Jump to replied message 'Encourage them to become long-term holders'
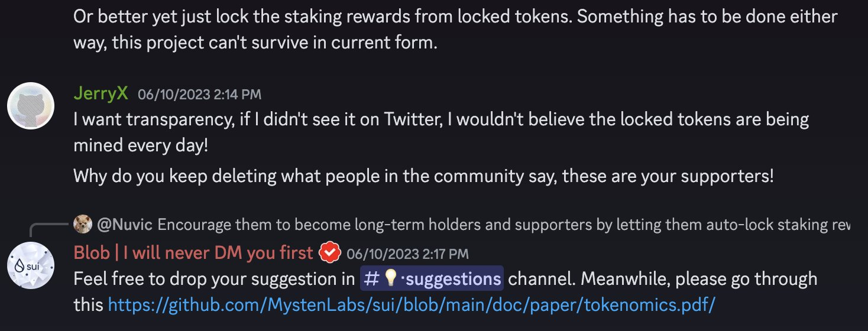Image resolution: width=868 pixels, height=331 pixels. [503, 225]
